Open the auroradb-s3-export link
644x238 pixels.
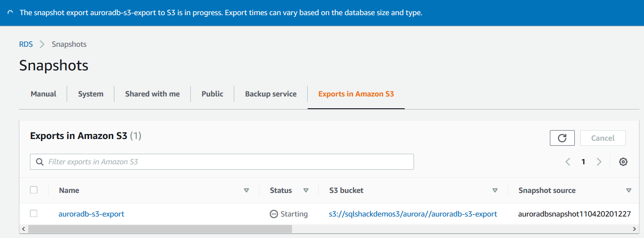point(91,214)
